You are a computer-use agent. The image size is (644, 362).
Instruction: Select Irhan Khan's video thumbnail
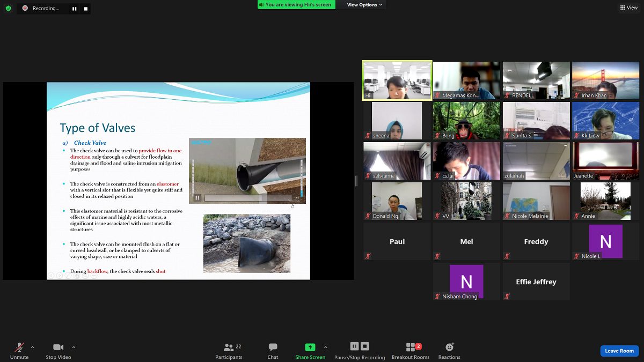click(x=605, y=80)
